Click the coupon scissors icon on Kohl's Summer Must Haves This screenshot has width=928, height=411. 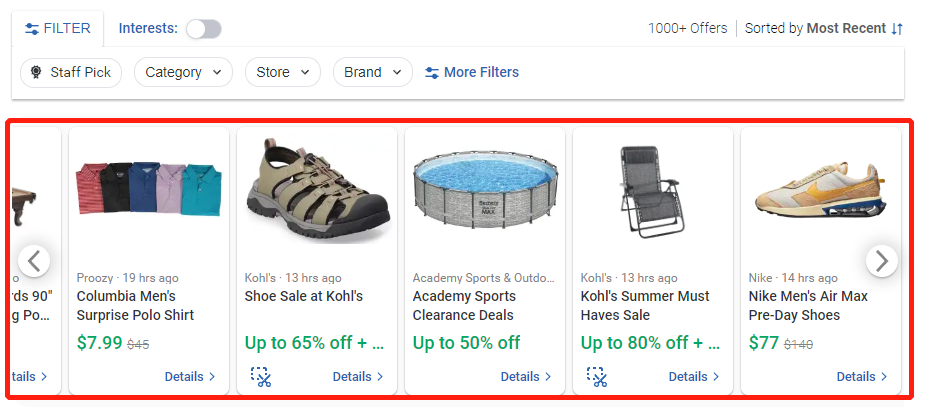pos(597,377)
